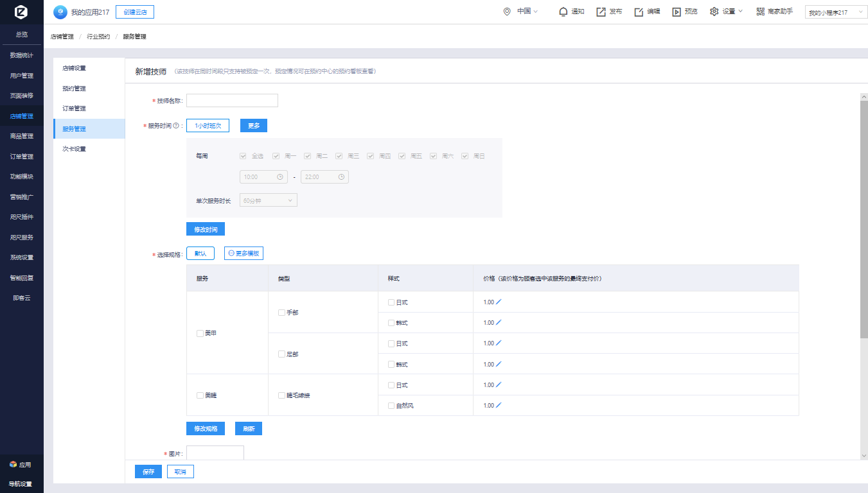
Task: Click the form's vertical scrollbar thumb
Action: [864, 218]
